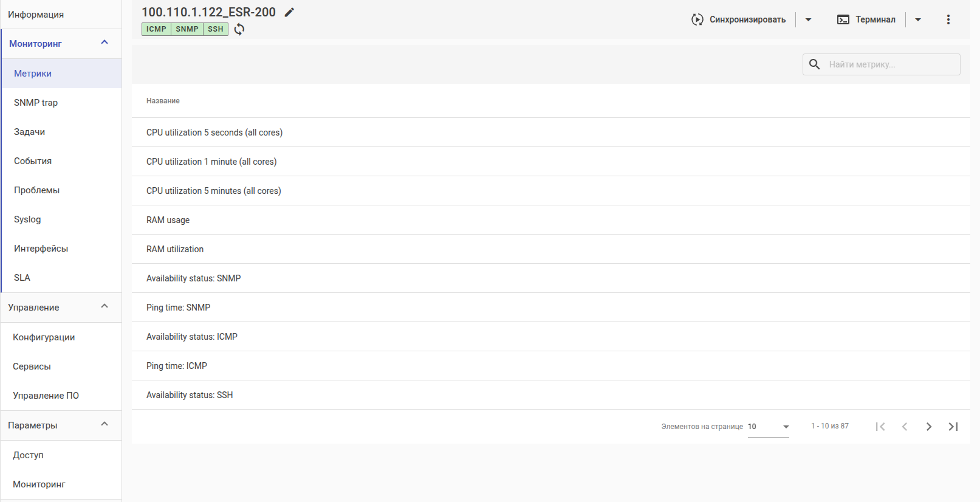Open the Конфигурации menu item
This screenshot has height=502, width=980.
(x=44, y=337)
